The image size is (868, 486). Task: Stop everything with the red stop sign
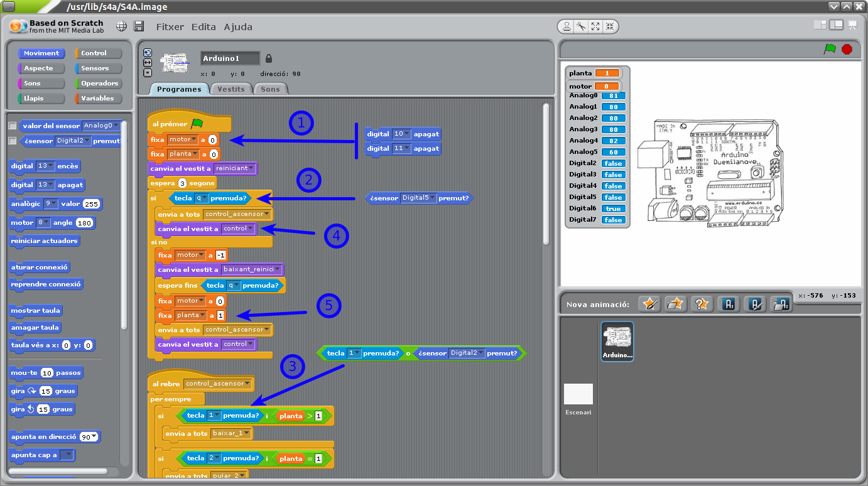(x=847, y=49)
